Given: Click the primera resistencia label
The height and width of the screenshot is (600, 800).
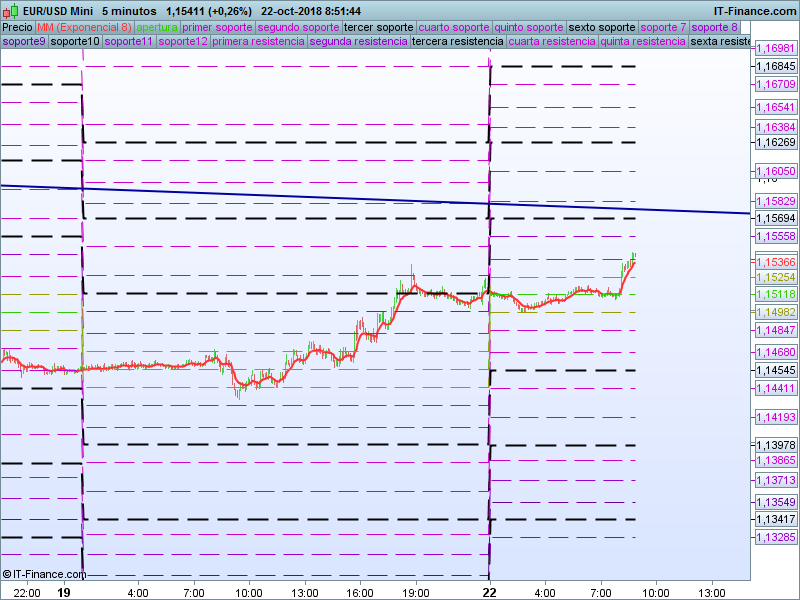Looking at the screenshot, I should [258, 42].
